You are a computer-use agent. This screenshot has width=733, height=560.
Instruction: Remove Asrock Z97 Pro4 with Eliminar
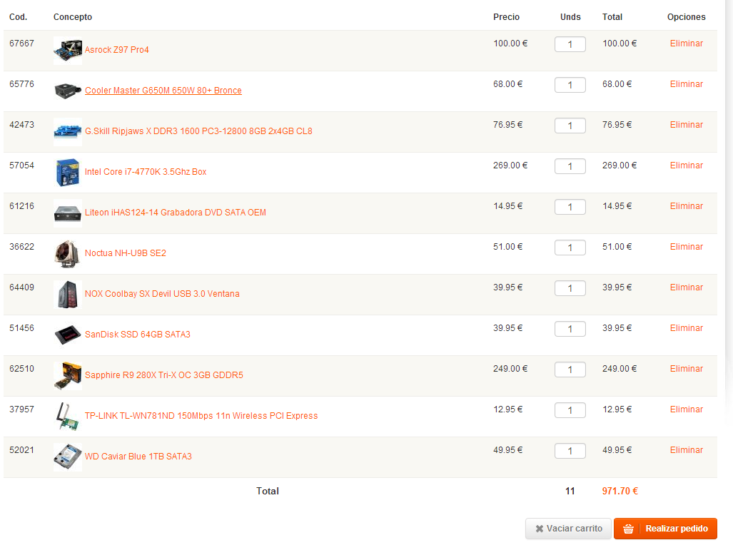[687, 44]
